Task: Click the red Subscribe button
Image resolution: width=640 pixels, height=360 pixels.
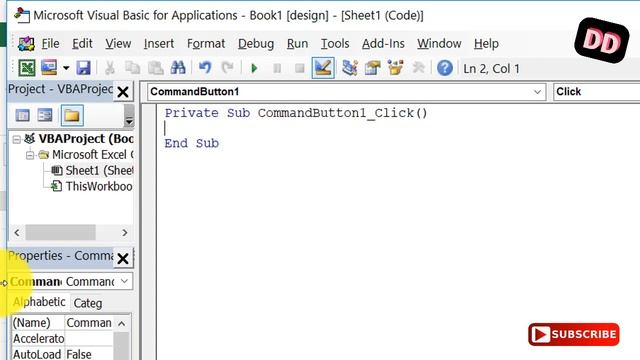Action: tap(573, 334)
